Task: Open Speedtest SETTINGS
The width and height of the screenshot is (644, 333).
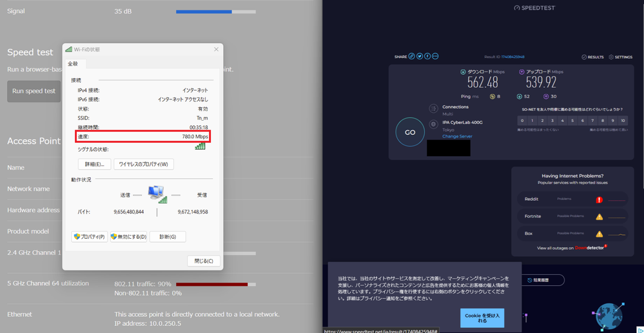Action: coord(620,57)
